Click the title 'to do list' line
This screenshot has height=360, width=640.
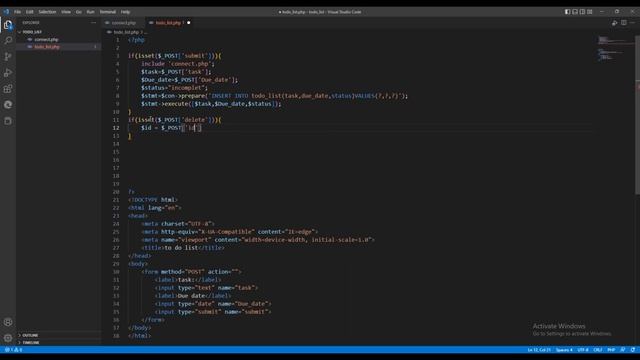(182, 248)
